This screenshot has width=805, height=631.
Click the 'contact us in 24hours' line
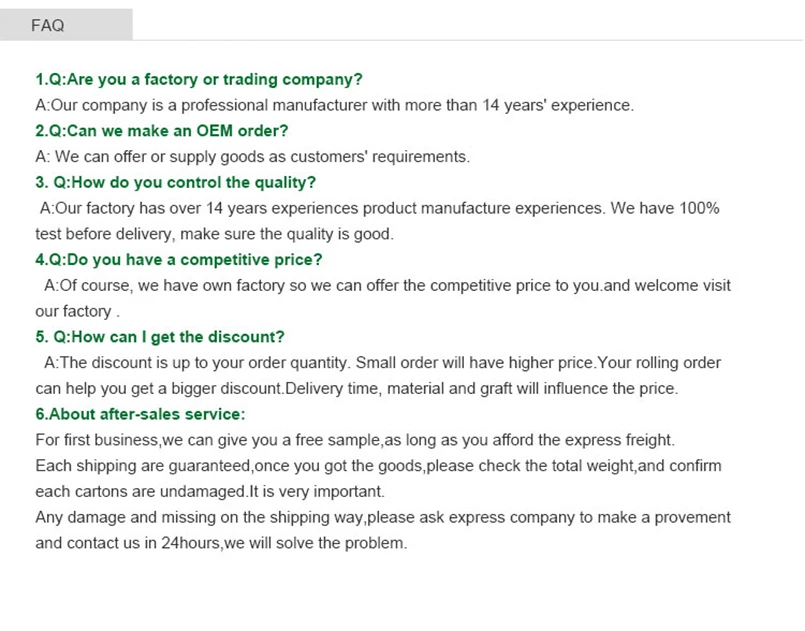click(221, 543)
